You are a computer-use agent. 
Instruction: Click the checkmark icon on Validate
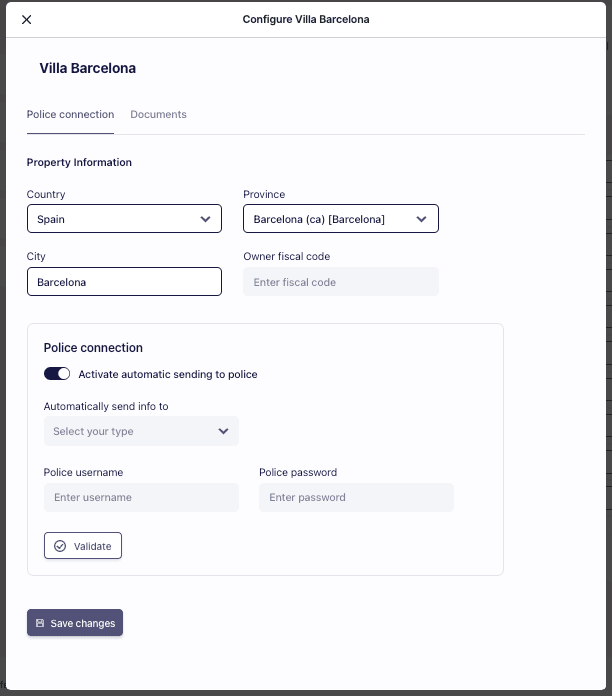click(x=60, y=546)
